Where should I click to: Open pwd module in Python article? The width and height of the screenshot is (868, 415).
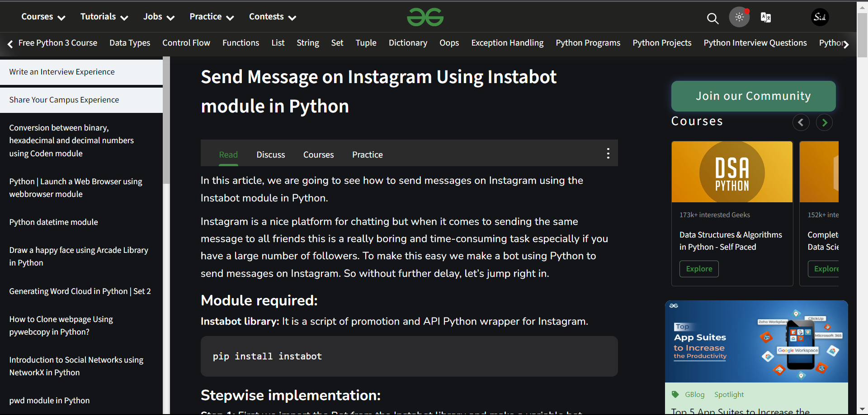(x=49, y=401)
